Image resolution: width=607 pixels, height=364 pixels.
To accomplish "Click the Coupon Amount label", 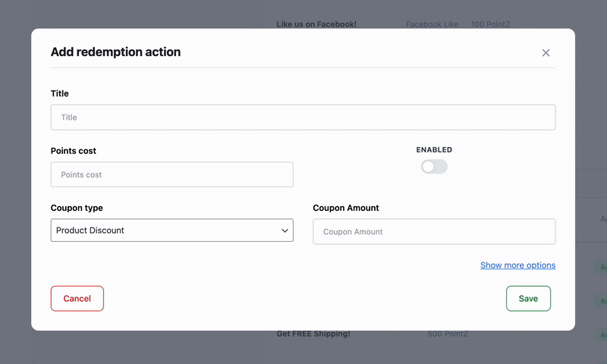I will point(346,208).
